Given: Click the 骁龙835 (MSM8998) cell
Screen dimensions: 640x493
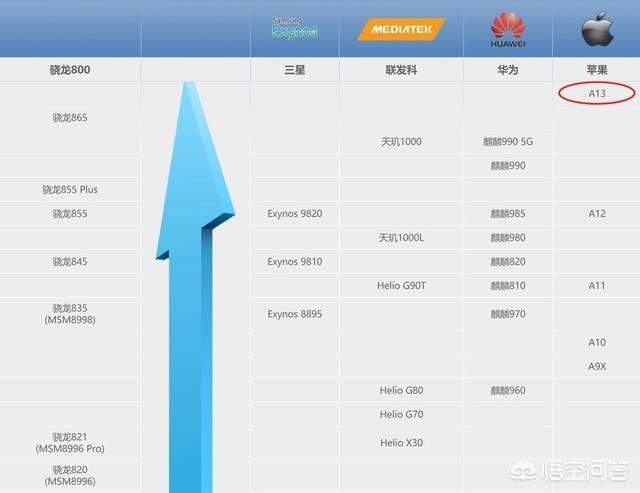Looking at the screenshot, I should (70, 314).
